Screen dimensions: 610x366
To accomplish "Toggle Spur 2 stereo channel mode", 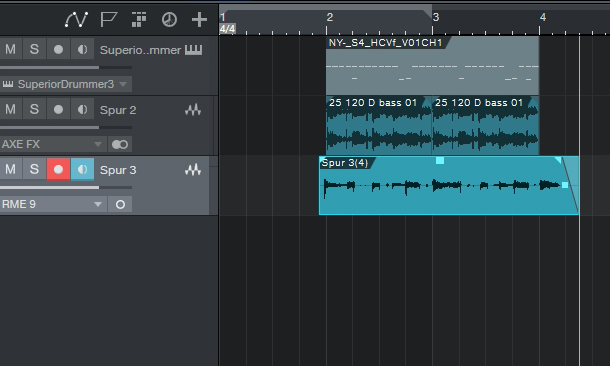I will point(120,144).
